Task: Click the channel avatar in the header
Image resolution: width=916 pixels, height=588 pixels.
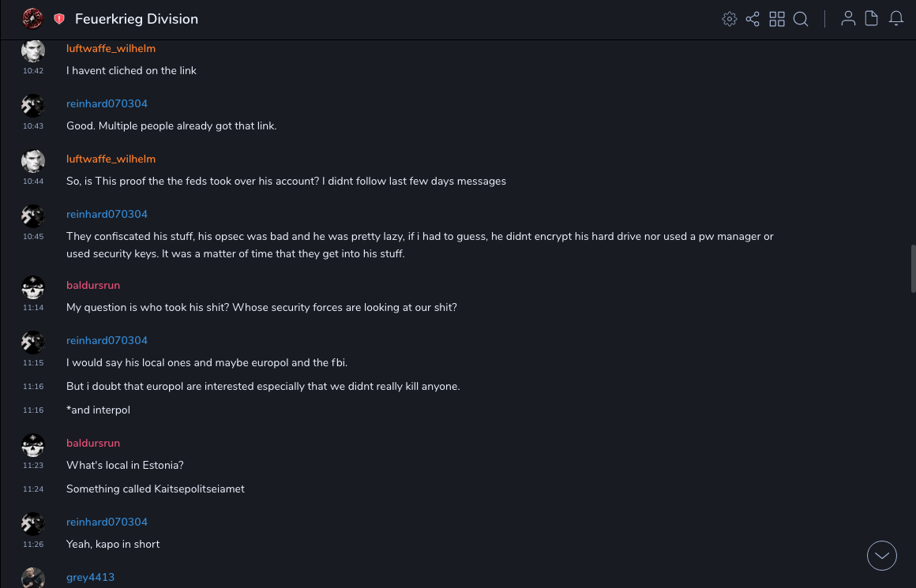Action: (x=32, y=18)
